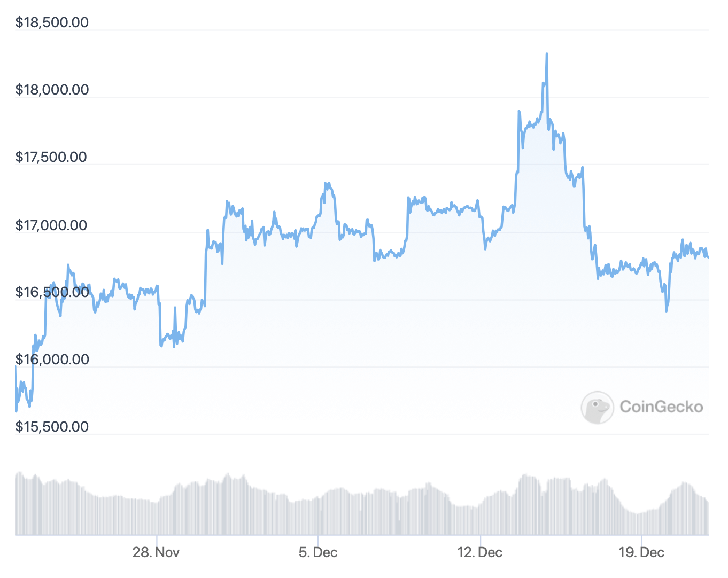Click the sharp price dip after 19. Dec
The image size is (728, 578).
click(x=667, y=310)
